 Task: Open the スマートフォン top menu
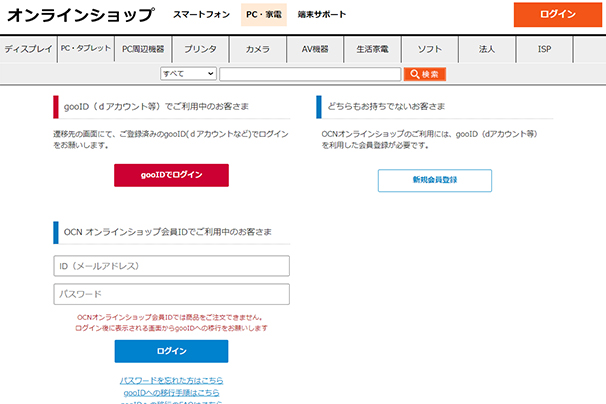pos(201,15)
